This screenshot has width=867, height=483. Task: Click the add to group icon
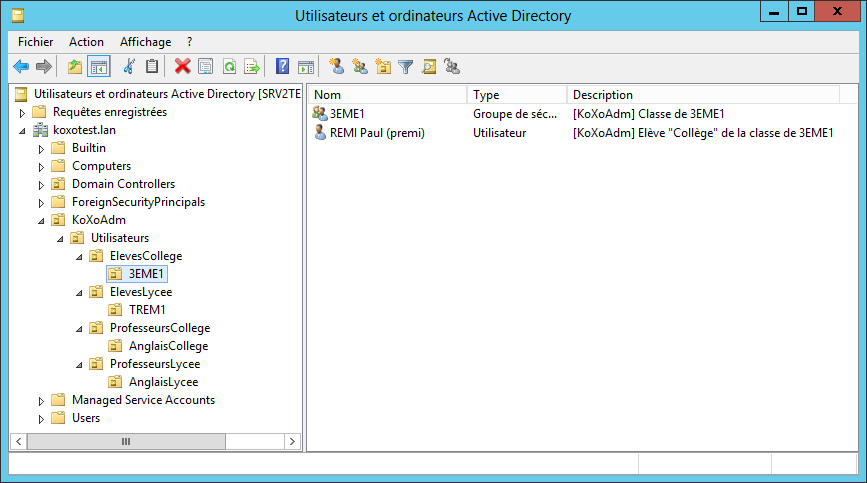tap(452, 67)
